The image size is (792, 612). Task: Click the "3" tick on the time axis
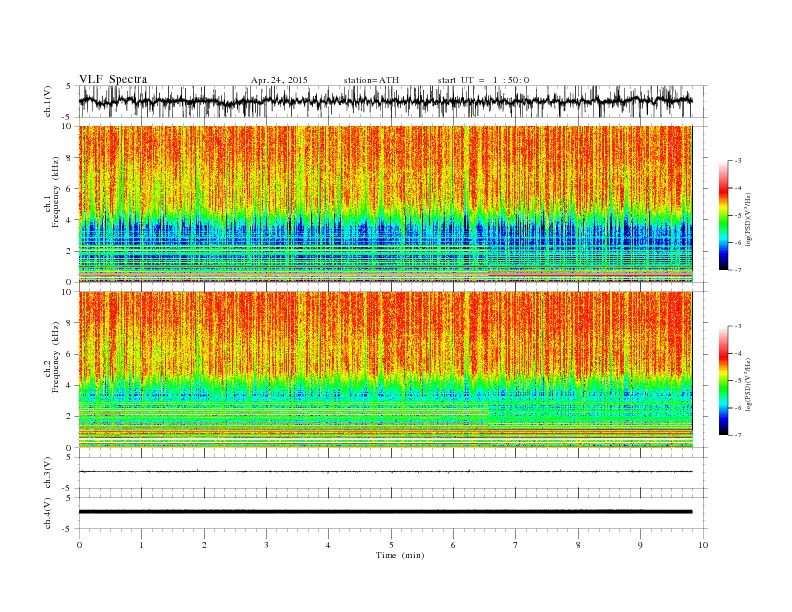266,545
